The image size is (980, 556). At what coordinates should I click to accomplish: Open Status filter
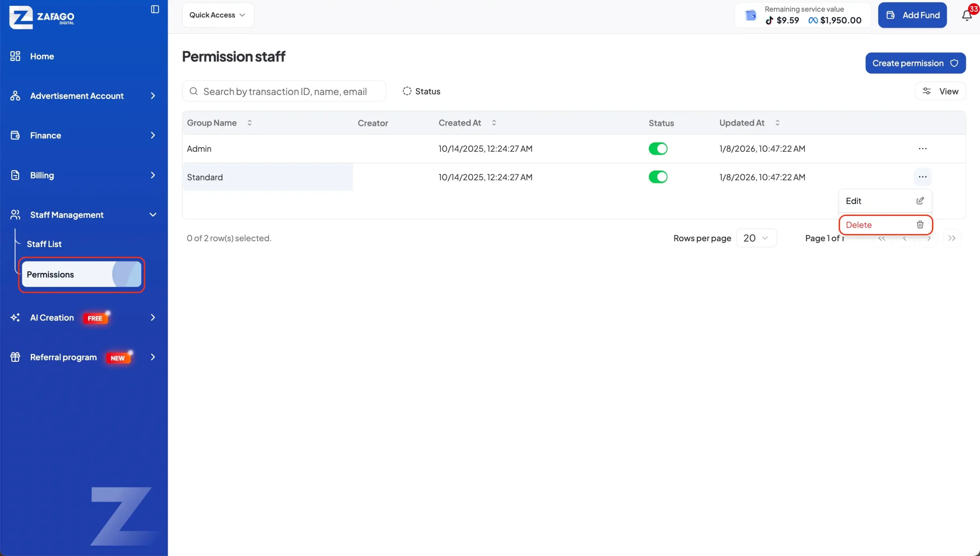[421, 91]
